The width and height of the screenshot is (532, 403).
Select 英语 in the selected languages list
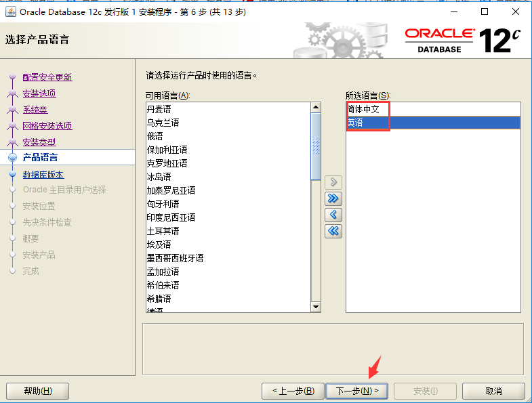tap(433, 123)
